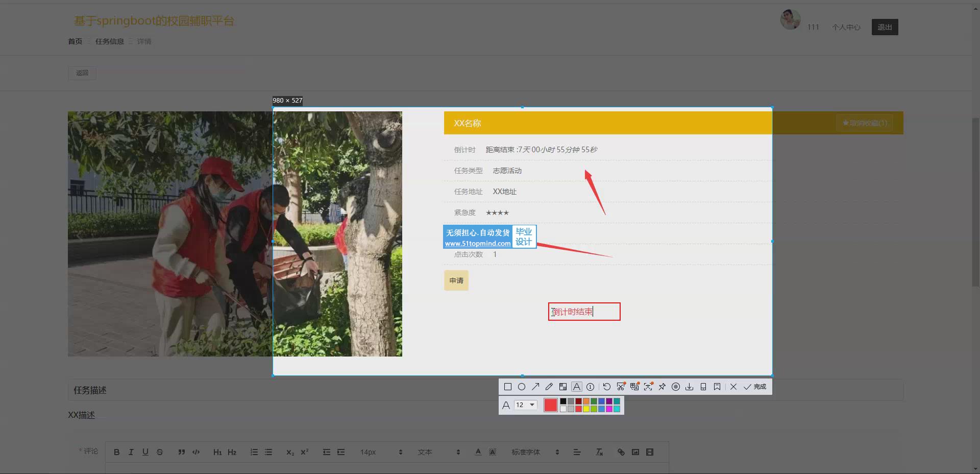
Task: Insert a blockquote in the comment editor
Action: coord(181,452)
